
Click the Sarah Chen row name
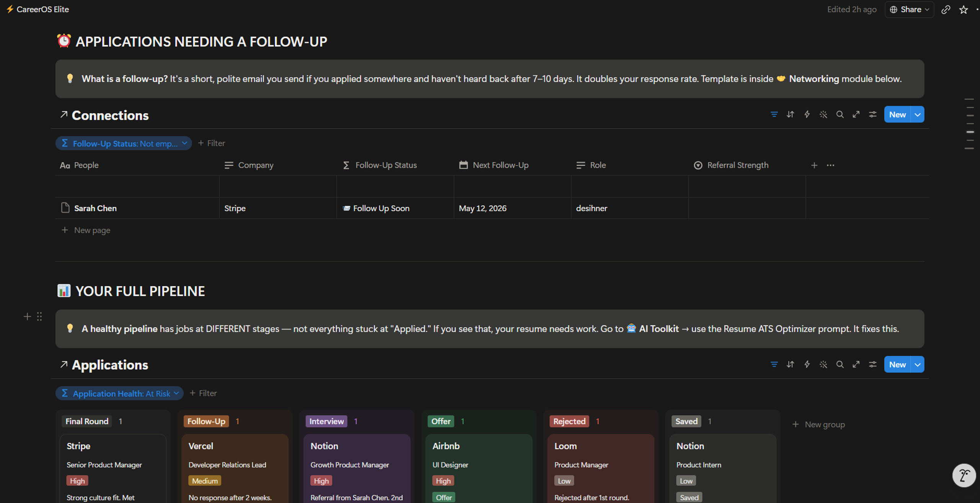[x=95, y=208]
